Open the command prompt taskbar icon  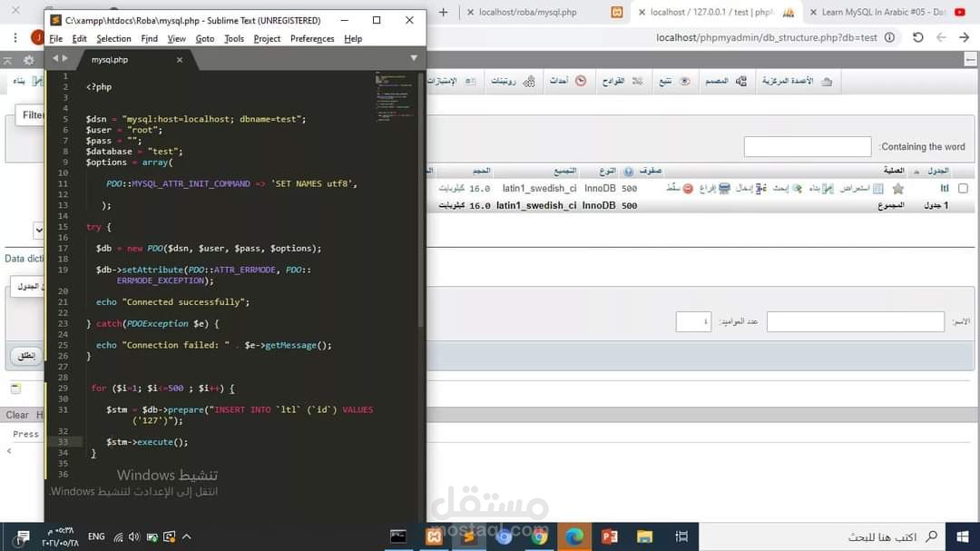[398, 536]
